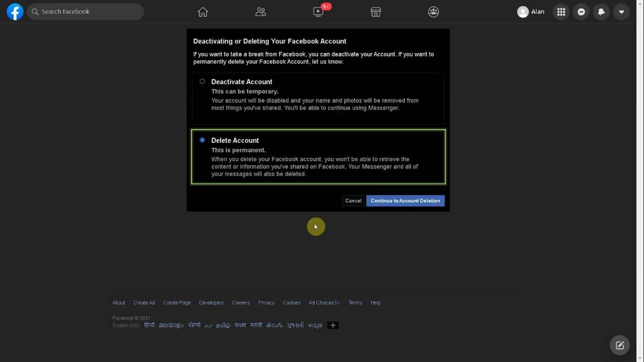
Task: Open Messenger icon in header
Action: pos(581,12)
